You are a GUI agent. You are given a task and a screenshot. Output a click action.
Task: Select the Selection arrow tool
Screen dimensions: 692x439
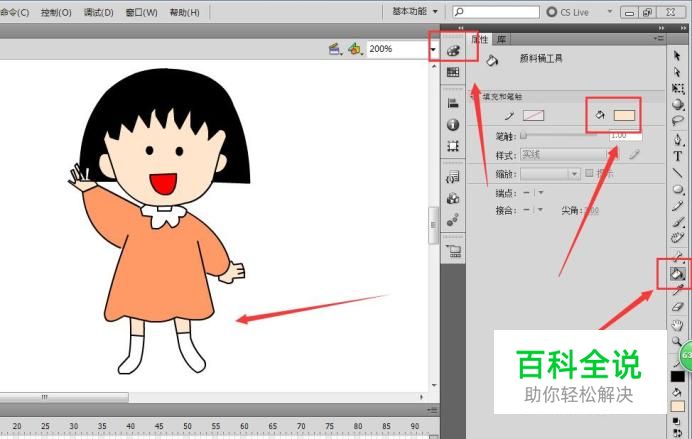point(677,56)
